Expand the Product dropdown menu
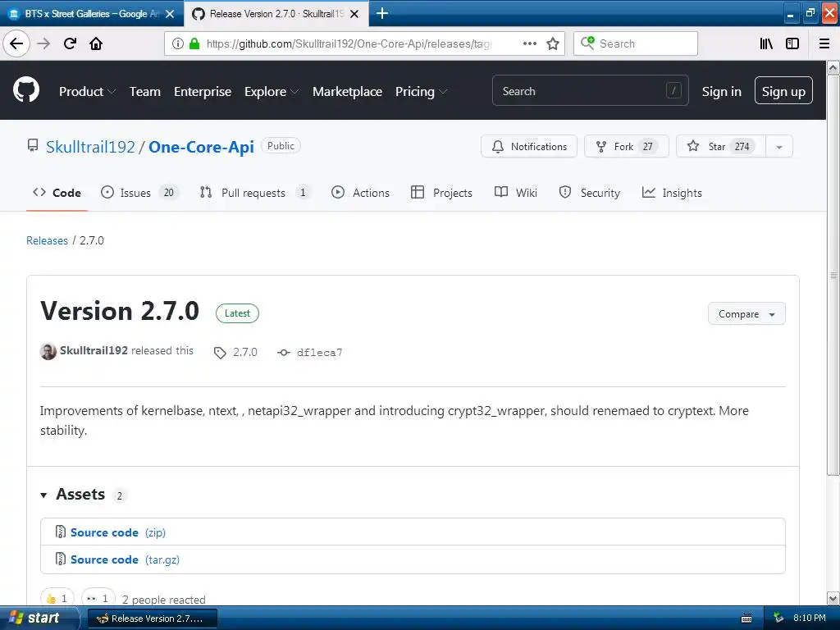 click(x=87, y=92)
